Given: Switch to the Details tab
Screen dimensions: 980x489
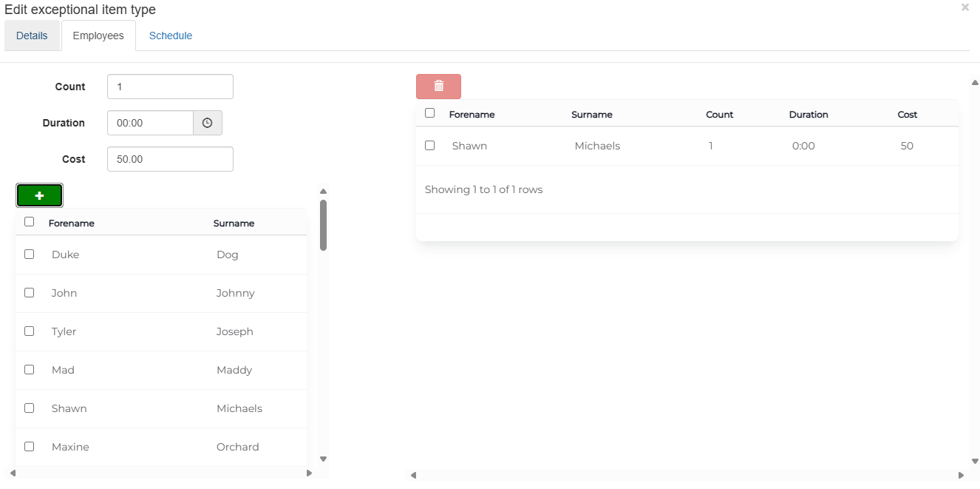Looking at the screenshot, I should click(32, 36).
